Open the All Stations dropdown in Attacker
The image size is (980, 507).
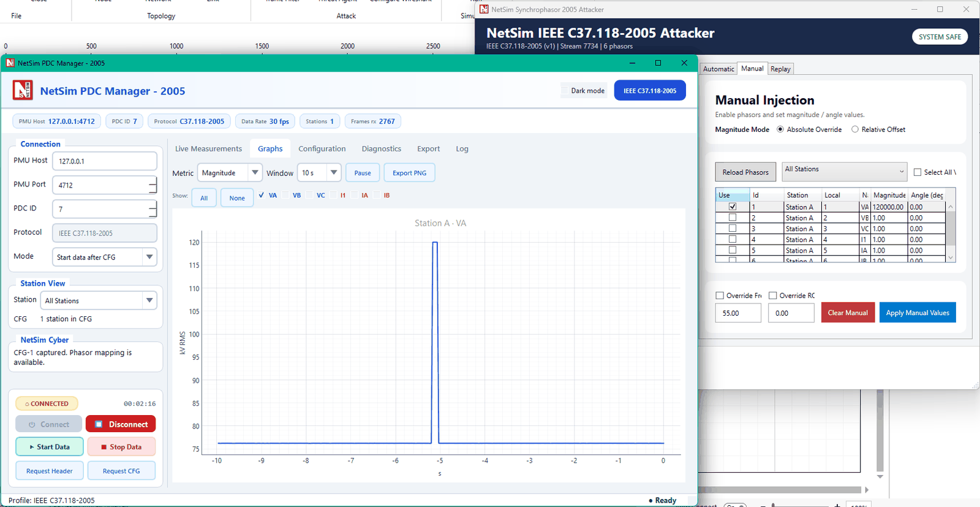(844, 172)
